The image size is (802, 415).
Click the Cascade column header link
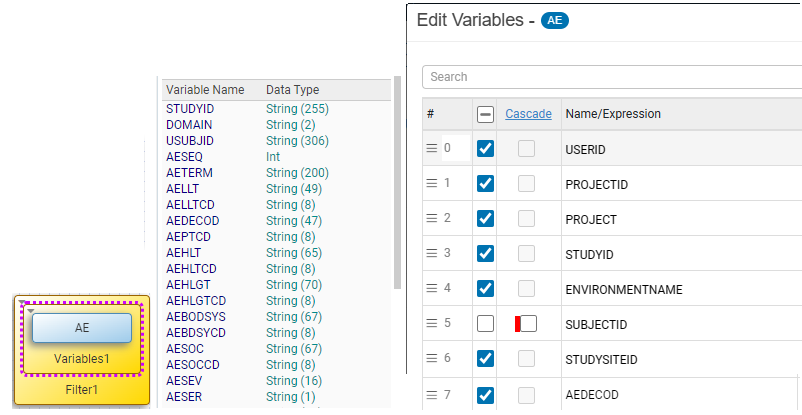point(528,114)
